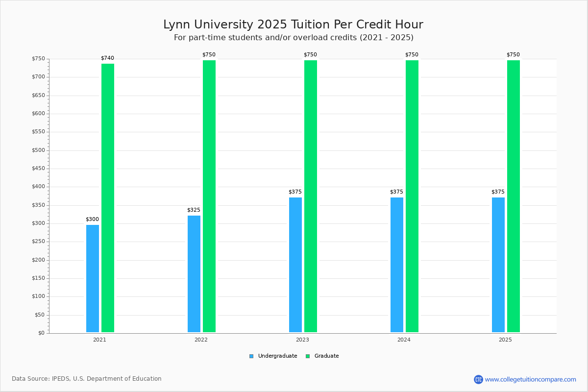Viewport: 588px width, 392px height.
Task: Select the 2022 graduate $750 bar
Action: [x=209, y=196]
